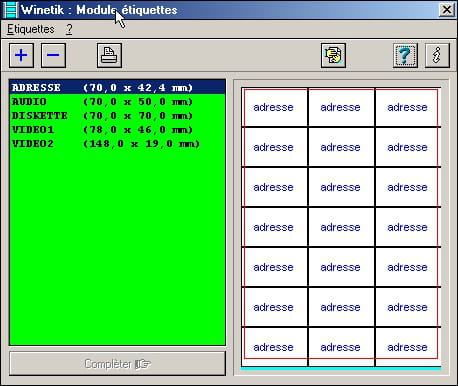Click the blue minus remove-label icon
458x386 pixels.
click(x=53, y=55)
